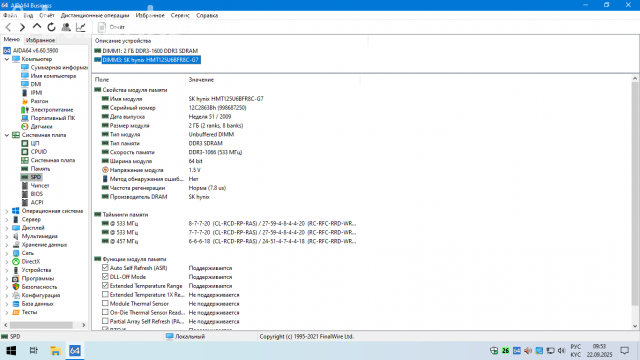
Task: Click the Программы icon in the tree
Action: click(x=16, y=278)
